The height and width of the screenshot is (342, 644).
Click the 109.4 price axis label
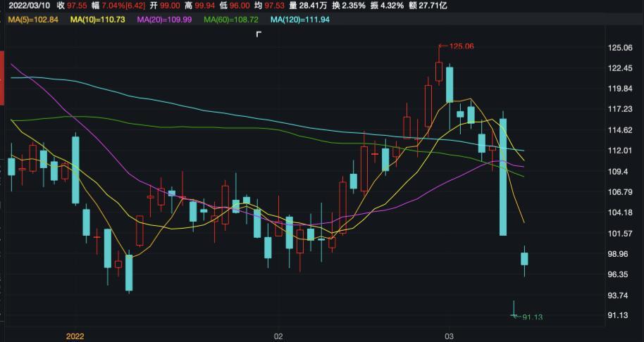tap(618, 172)
